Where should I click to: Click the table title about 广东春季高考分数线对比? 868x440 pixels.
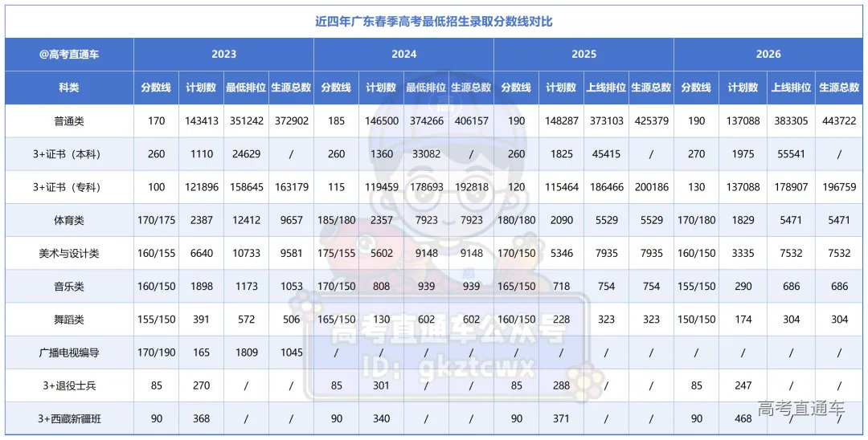point(433,22)
